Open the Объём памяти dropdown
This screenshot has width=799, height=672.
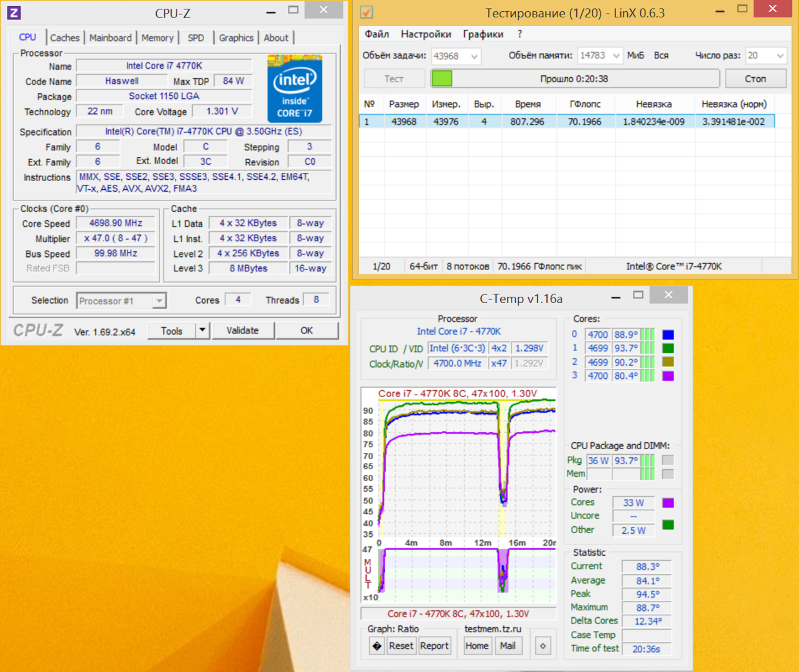pyautogui.click(x=616, y=56)
